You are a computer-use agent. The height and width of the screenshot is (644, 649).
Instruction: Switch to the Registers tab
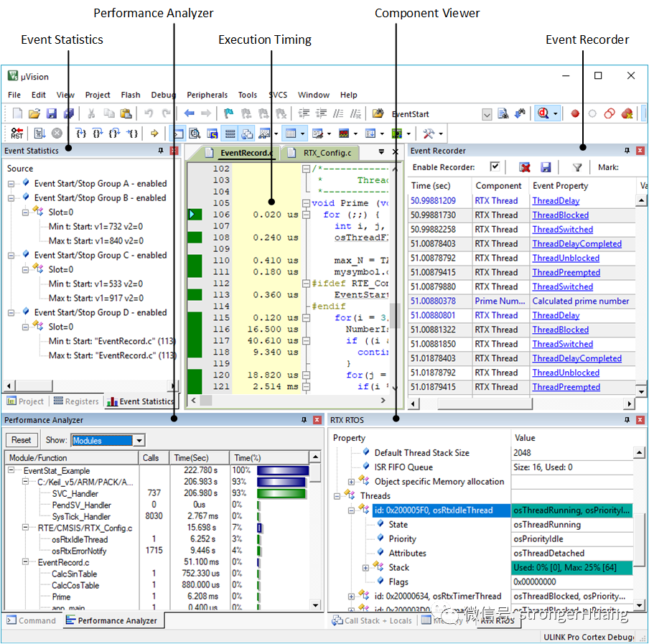(77, 401)
